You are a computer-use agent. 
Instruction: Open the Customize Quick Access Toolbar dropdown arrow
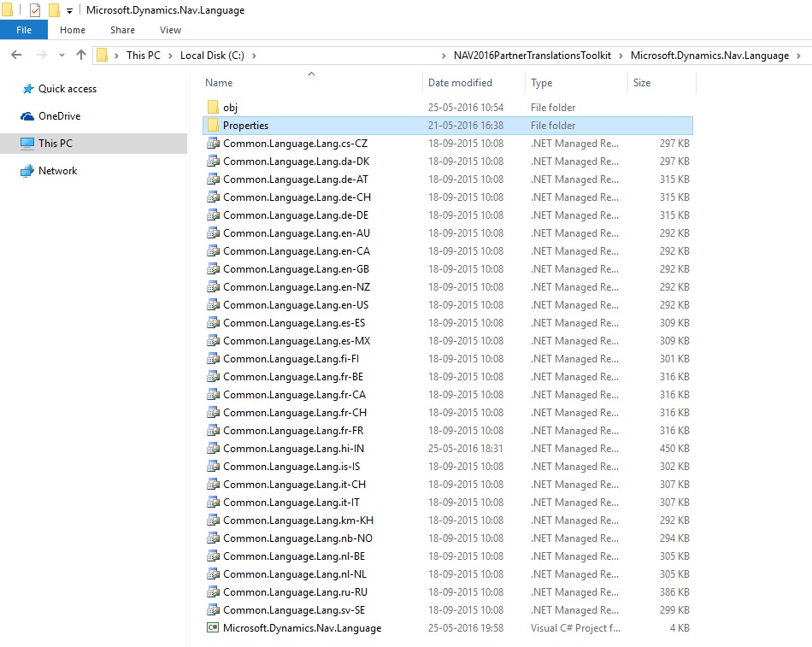(x=69, y=11)
